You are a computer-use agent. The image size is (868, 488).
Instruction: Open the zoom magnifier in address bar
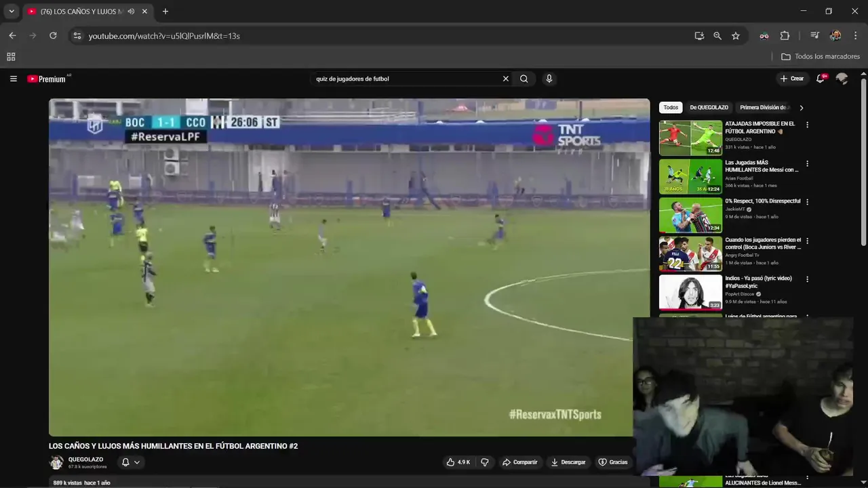click(x=717, y=36)
